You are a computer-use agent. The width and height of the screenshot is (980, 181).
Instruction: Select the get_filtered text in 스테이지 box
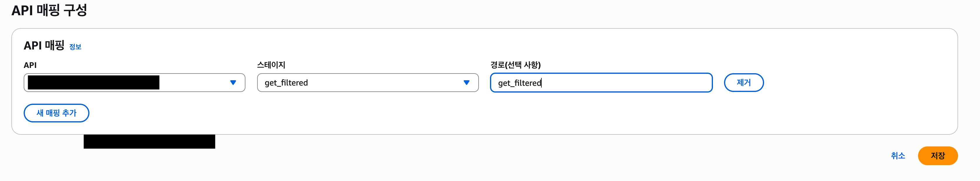point(286,83)
